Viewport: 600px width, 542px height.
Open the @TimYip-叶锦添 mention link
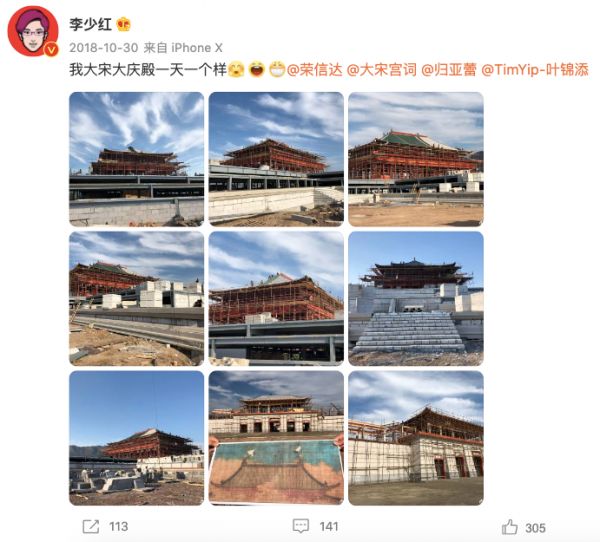tap(535, 70)
